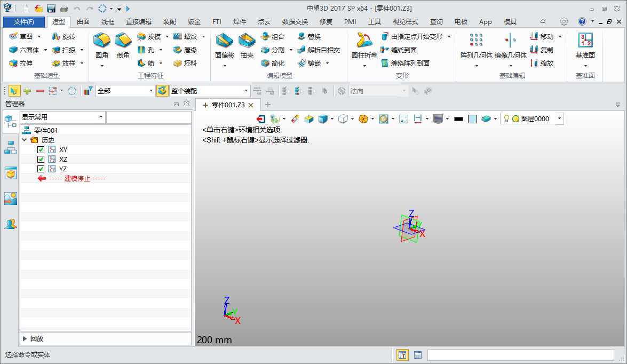
Task: Expand the 回放 playback section
Action: pyautogui.click(x=25, y=339)
